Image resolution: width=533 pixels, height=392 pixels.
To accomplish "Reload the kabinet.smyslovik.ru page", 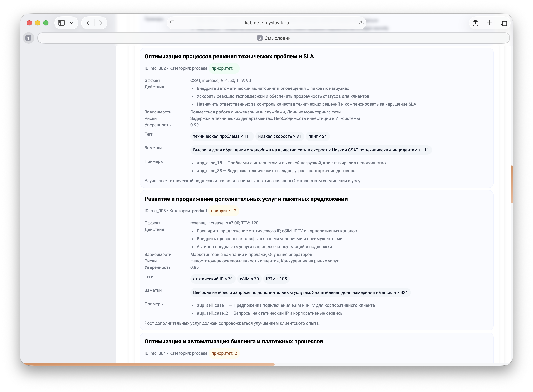I will (x=361, y=23).
